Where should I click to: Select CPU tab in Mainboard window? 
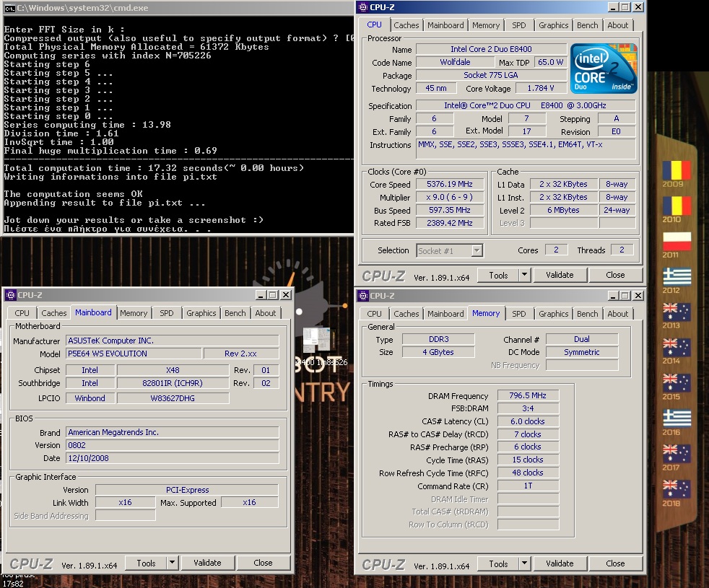pyautogui.click(x=22, y=313)
